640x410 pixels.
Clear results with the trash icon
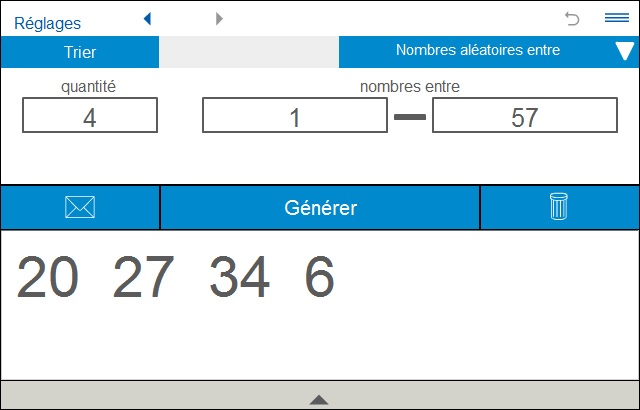559,207
